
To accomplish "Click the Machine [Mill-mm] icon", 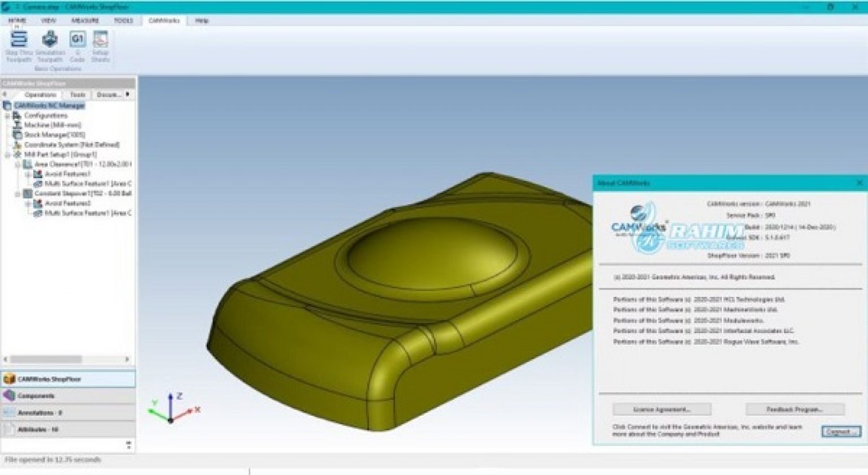I will (x=17, y=125).
